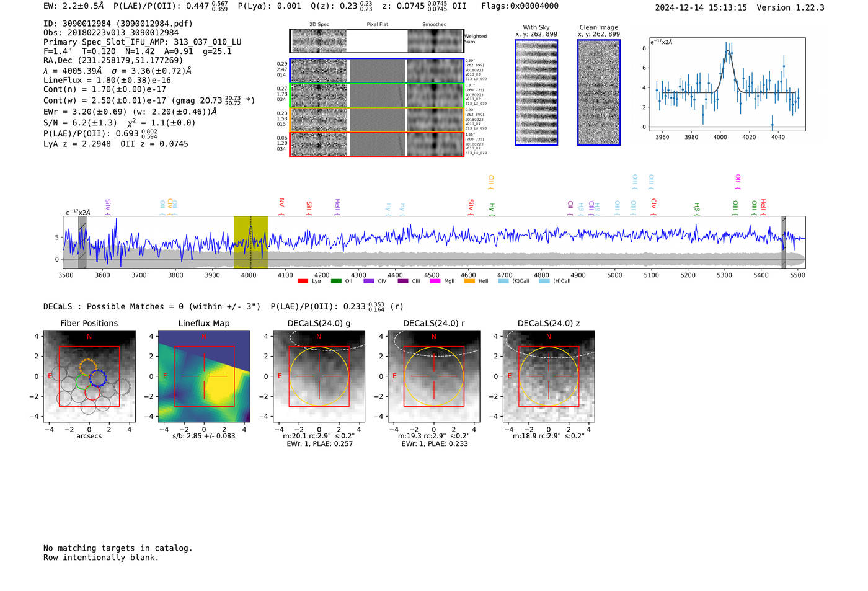Click the hatched gray band near 3550
868x591 pixels.
pos(82,242)
